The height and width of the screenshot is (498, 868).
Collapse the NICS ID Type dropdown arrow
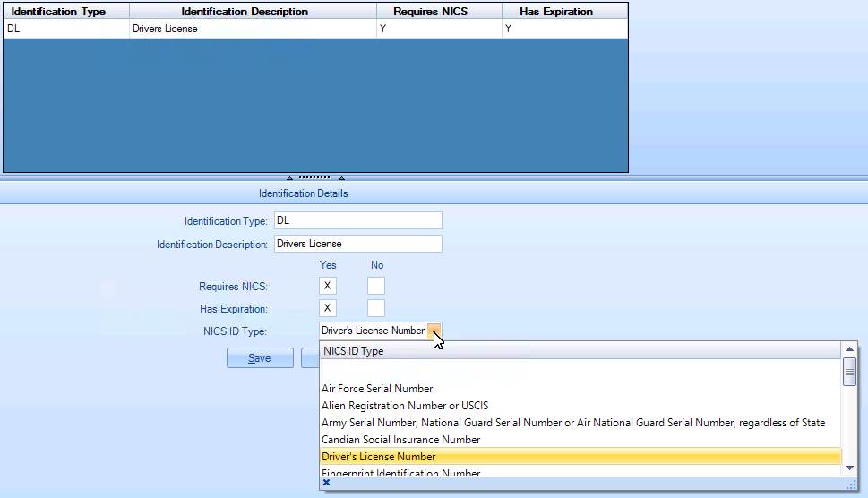pos(434,331)
